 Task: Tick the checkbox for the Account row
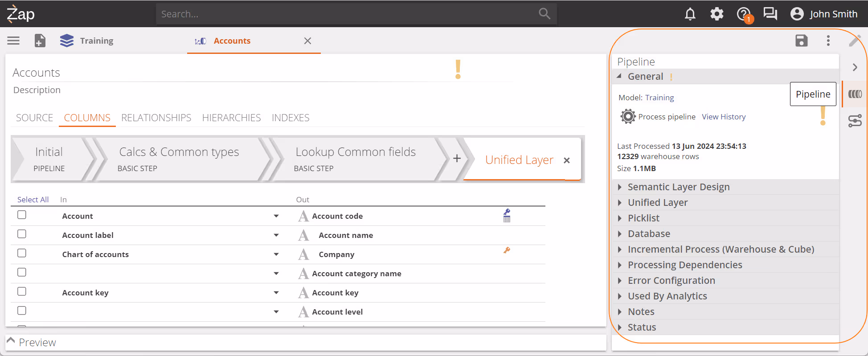pos(22,215)
